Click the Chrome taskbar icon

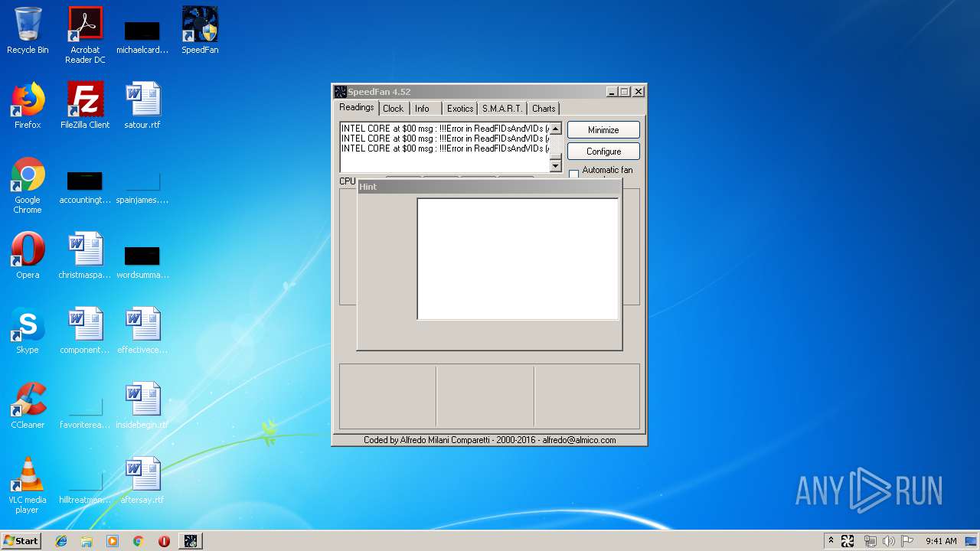click(139, 541)
